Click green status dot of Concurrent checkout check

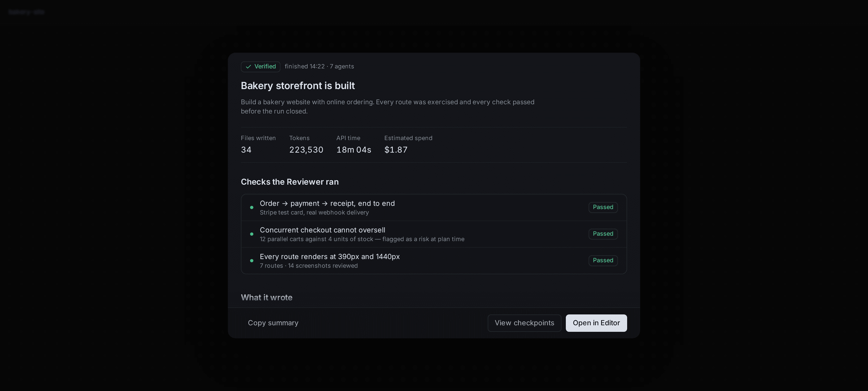pos(251,234)
